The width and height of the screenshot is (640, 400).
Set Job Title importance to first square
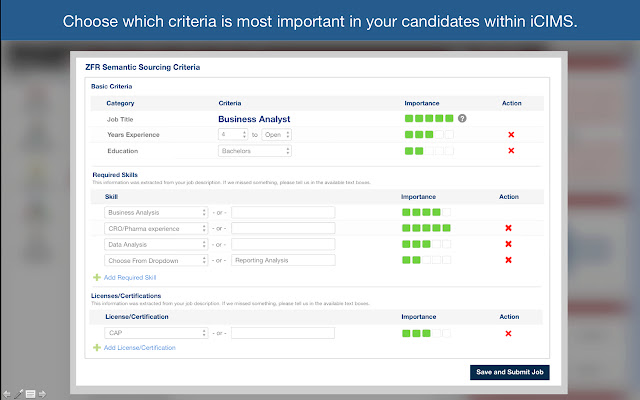[x=409, y=118]
